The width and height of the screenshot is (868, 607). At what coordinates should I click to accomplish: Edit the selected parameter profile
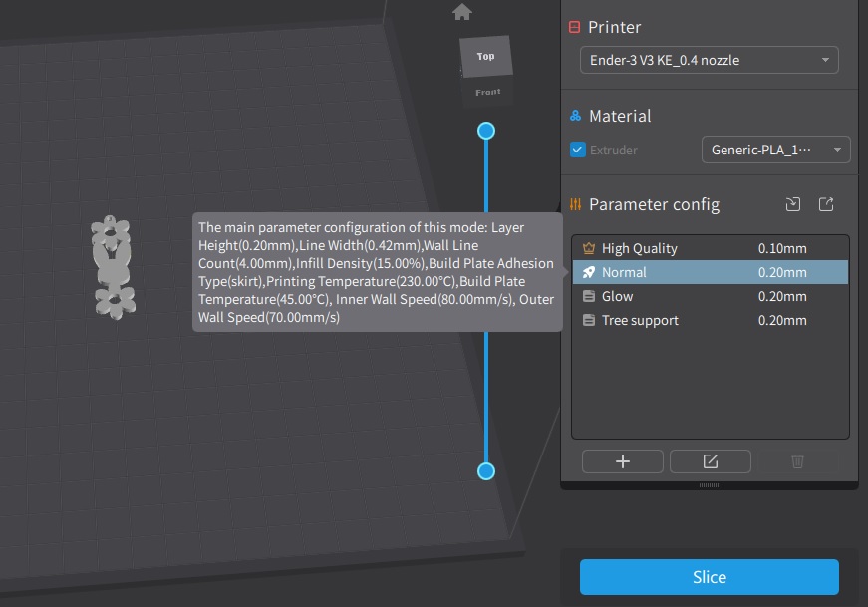710,461
